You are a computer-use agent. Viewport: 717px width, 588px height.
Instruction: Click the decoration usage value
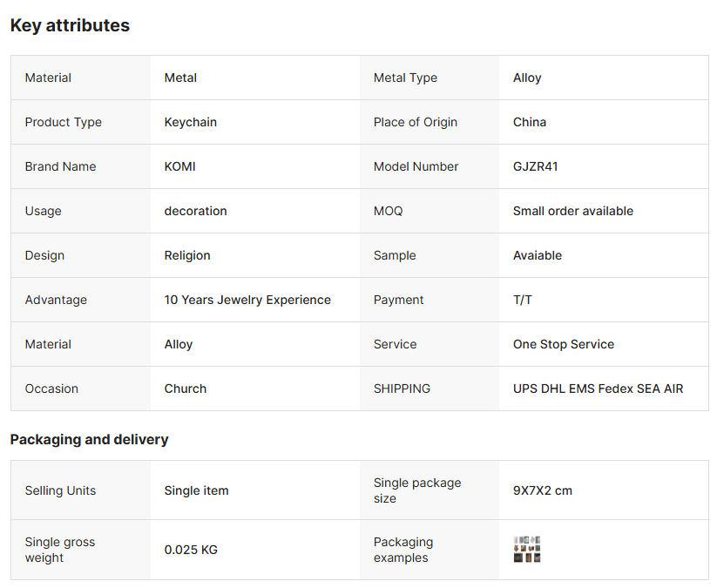click(x=195, y=211)
